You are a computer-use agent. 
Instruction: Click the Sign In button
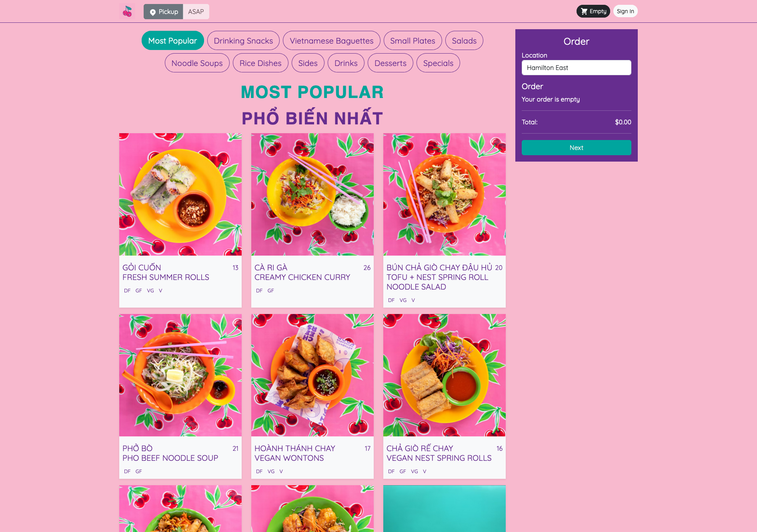coord(625,11)
